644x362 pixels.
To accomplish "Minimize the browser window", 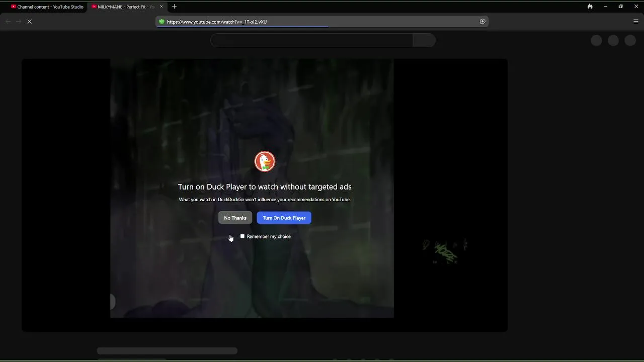I will [605, 7].
